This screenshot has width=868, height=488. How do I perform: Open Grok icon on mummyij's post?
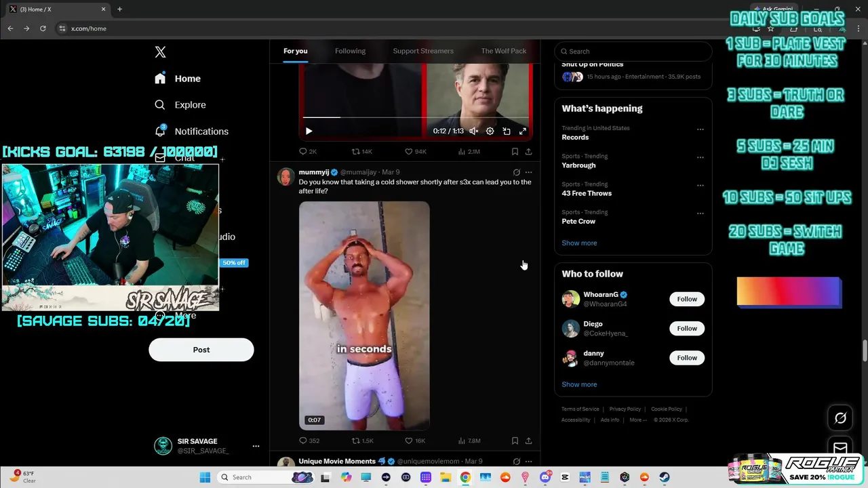click(x=517, y=172)
